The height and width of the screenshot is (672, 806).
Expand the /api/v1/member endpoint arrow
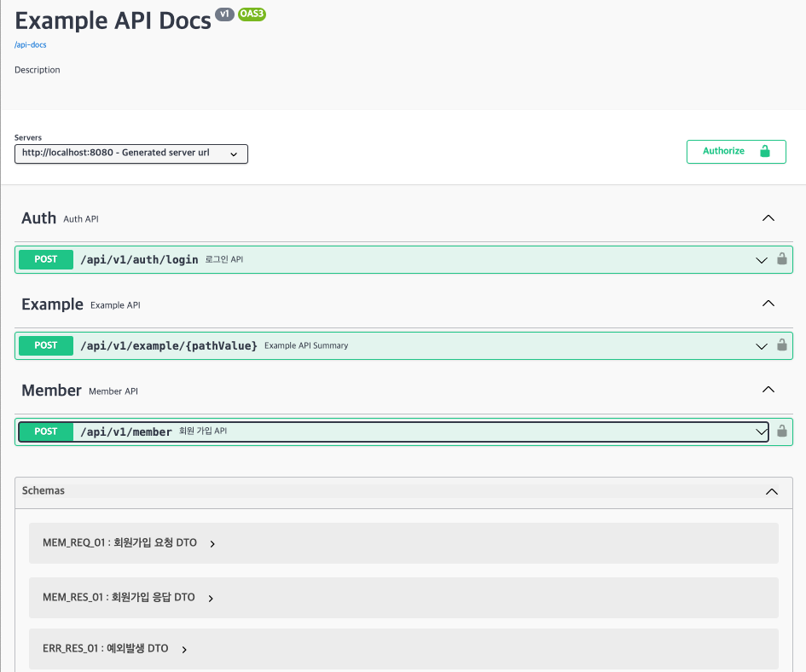coord(762,432)
